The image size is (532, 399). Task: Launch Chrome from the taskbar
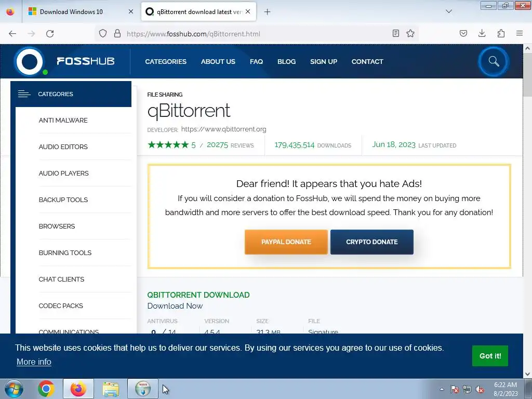(46, 389)
